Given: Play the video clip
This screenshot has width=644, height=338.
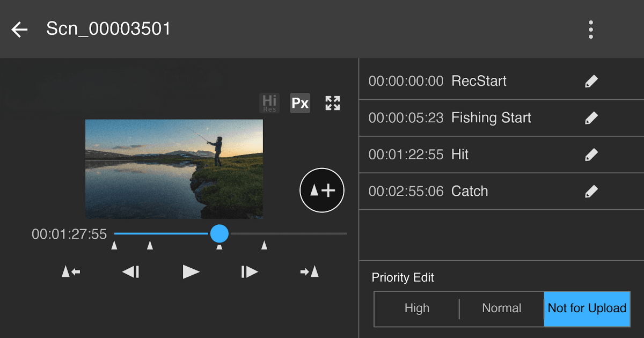Looking at the screenshot, I should tap(191, 272).
